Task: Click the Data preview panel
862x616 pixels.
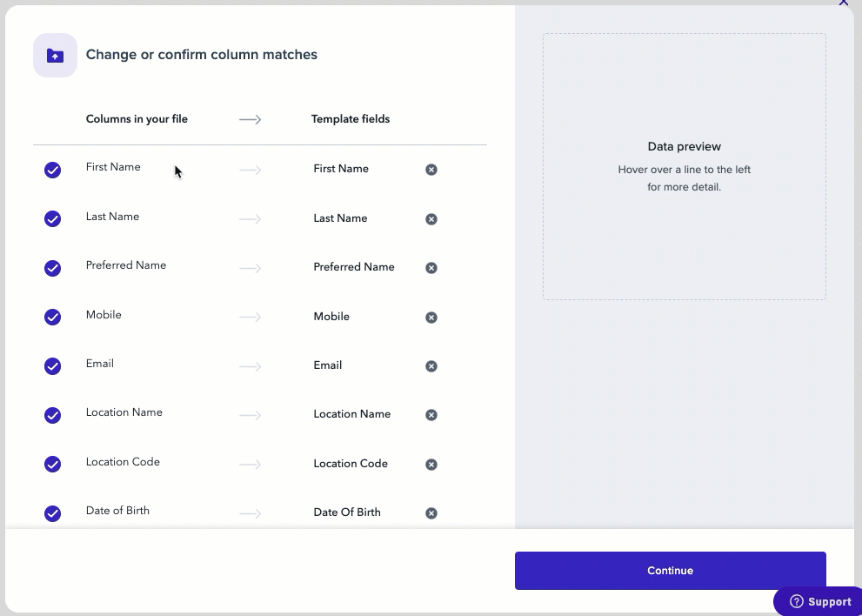Action: tap(684, 166)
